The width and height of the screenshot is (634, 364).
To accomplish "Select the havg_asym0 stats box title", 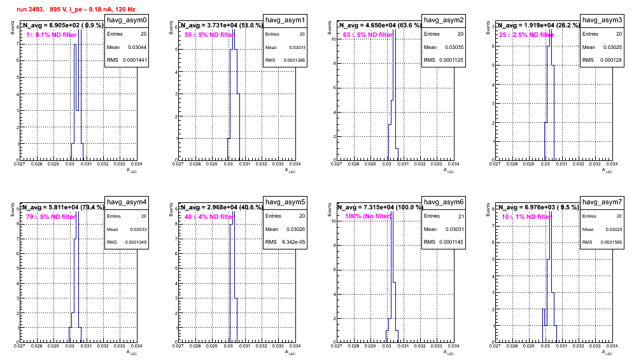I will click(127, 20).
